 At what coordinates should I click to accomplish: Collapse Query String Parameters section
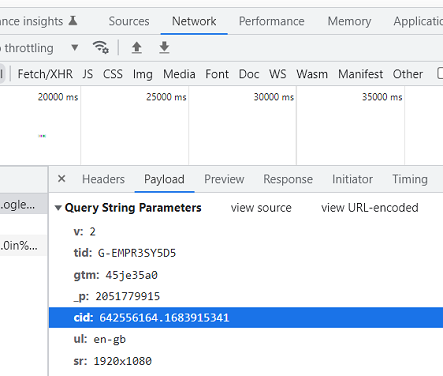click(x=58, y=208)
